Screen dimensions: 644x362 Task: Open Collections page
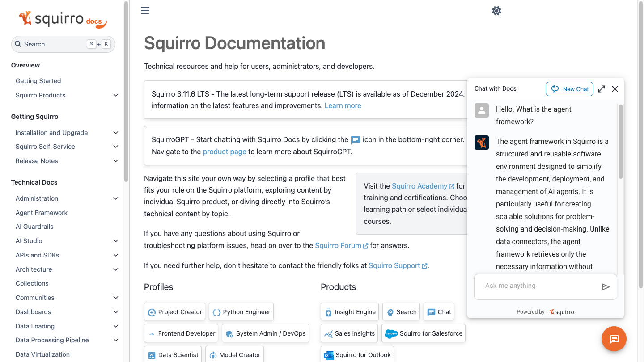tap(32, 283)
